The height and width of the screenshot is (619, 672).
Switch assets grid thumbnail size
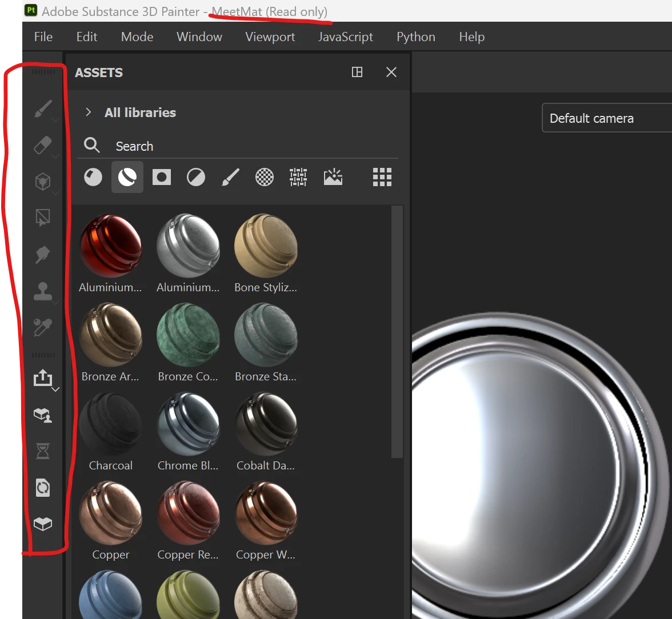(x=382, y=177)
